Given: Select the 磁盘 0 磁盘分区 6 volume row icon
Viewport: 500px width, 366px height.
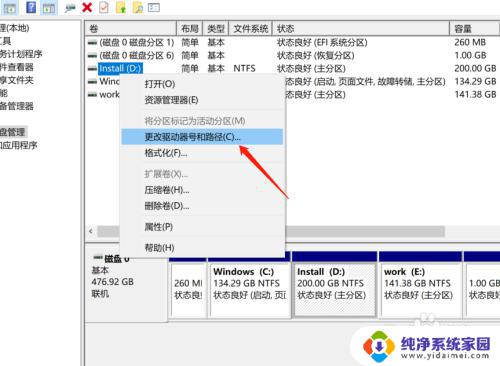Looking at the screenshot, I should [x=92, y=56].
